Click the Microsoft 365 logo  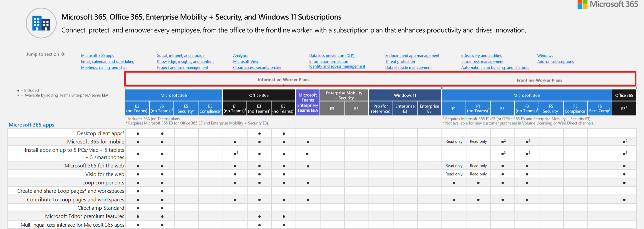(x=607, y=4)
